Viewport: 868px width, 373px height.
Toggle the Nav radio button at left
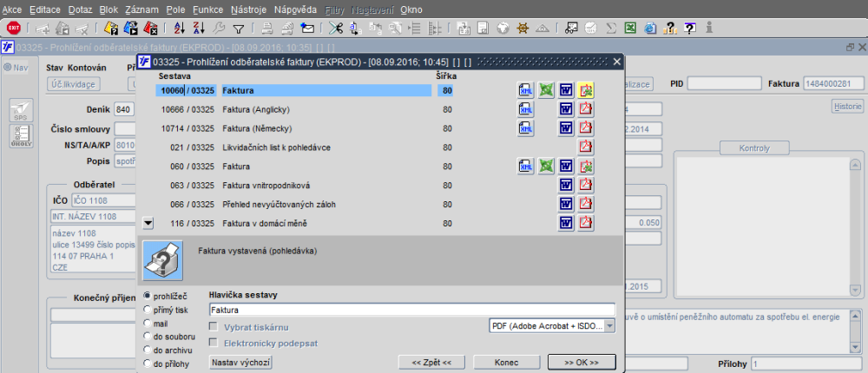click(x=8, y=67)
